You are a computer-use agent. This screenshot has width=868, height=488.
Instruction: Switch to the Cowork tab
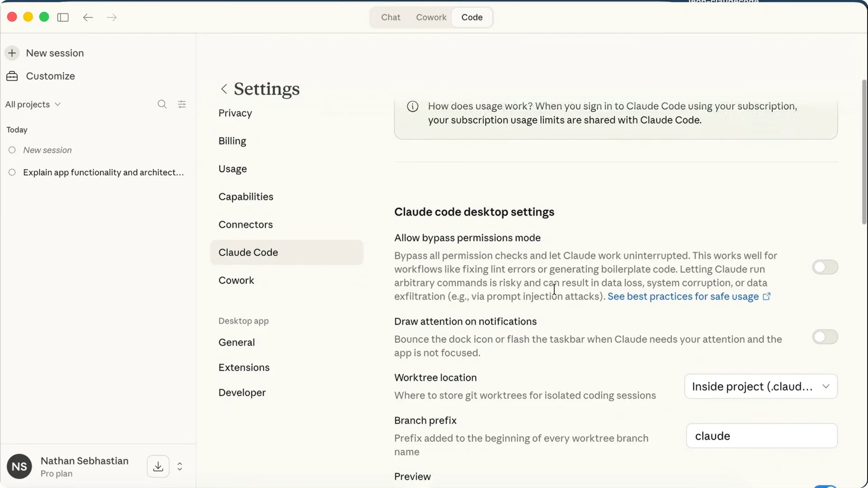pyautogui.click(x=431, y=17)
